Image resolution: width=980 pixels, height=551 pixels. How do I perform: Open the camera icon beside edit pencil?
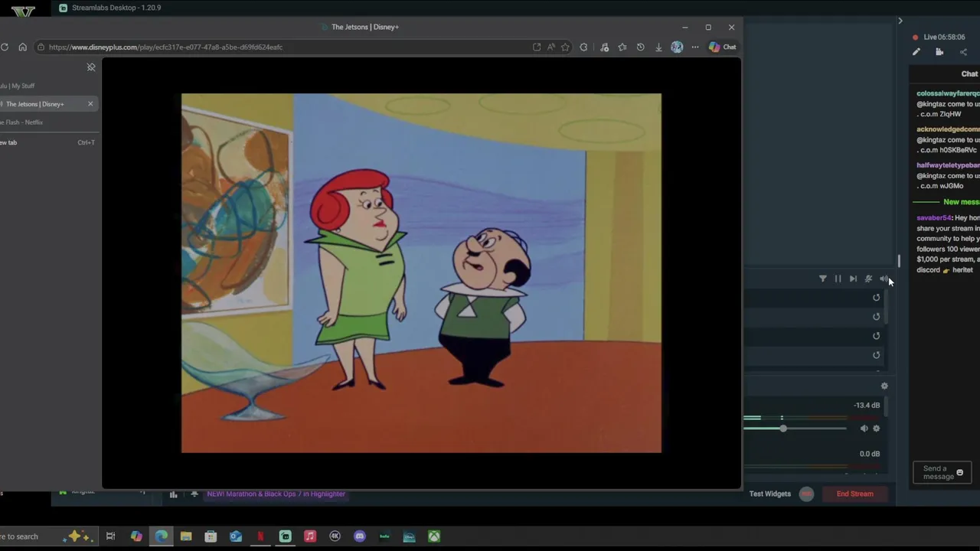[939, 52]
